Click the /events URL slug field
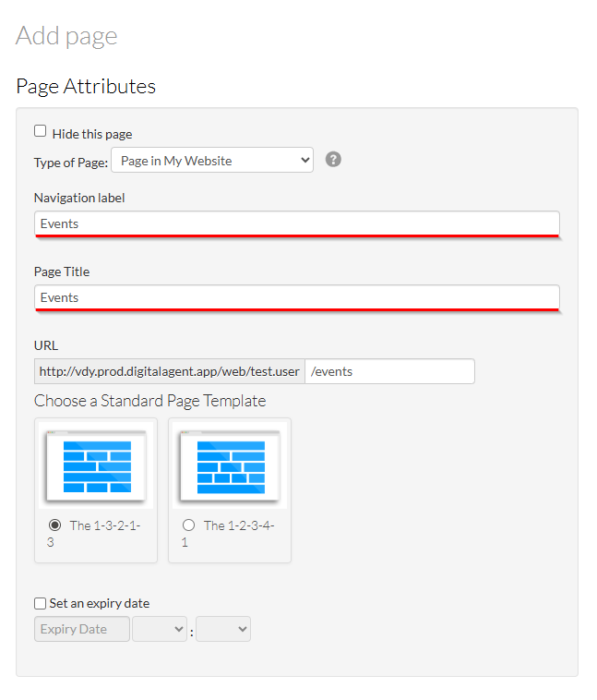Viewport: 597px width, 700px height. pos(389,371)
